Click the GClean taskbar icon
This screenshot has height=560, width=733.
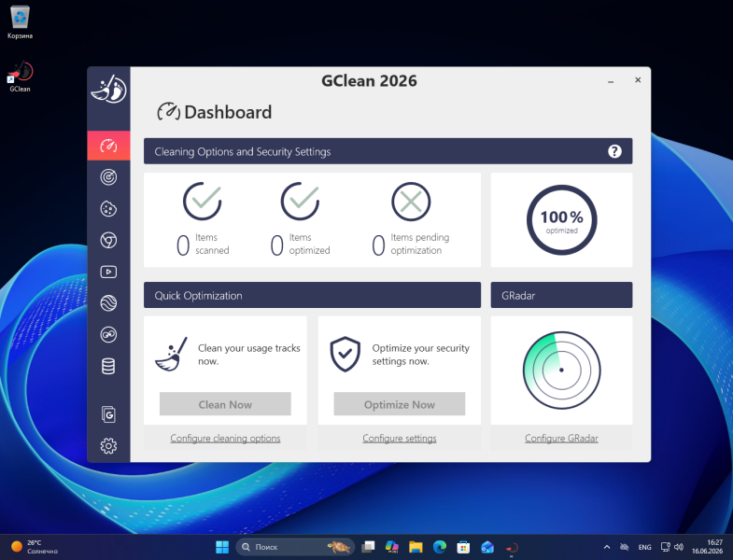click(x=512, y=546)
